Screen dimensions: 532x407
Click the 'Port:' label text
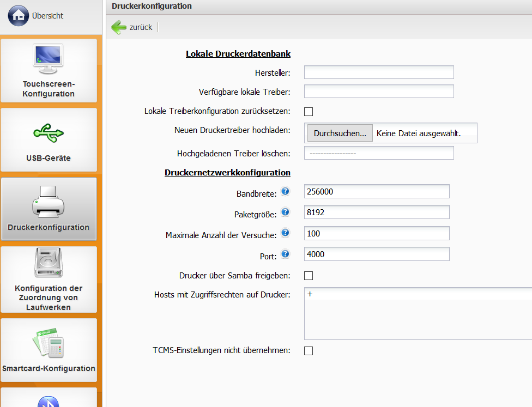[x=268, y=257]
